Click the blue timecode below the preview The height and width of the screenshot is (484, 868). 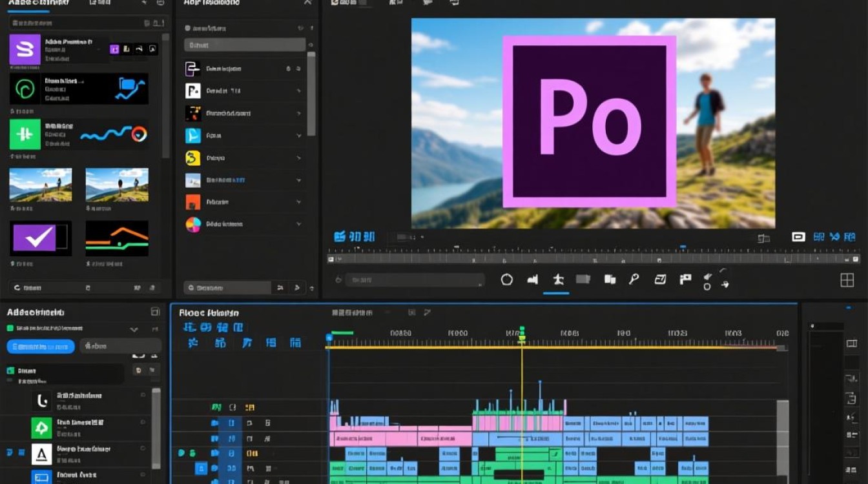click(x=355, y=237)
